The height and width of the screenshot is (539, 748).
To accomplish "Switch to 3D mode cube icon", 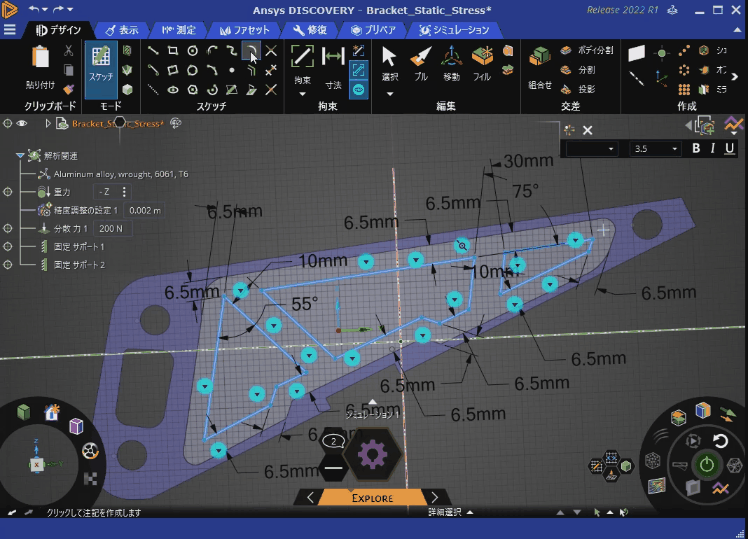I will (x=127, y=90).
